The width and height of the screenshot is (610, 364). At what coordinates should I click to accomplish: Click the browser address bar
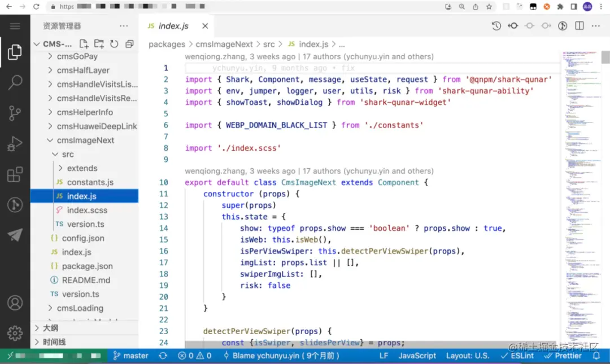point(245,7)
